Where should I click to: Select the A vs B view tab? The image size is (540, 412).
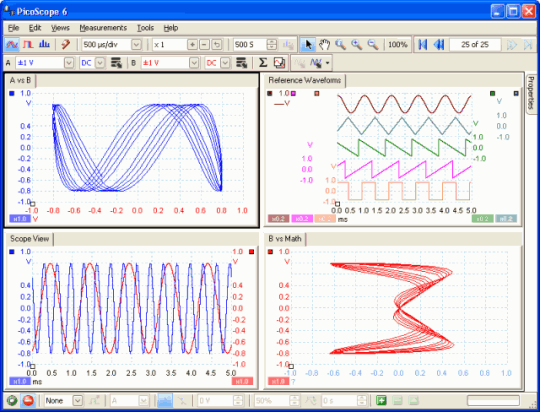click(x=20, y=80)
